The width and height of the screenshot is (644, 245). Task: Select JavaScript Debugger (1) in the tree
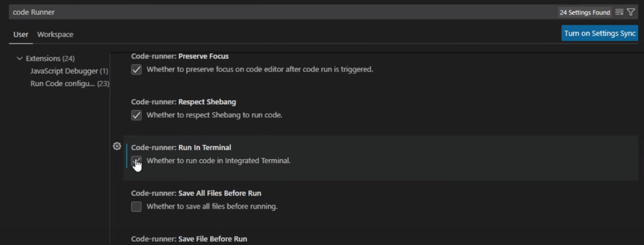(x=69, y=71)
